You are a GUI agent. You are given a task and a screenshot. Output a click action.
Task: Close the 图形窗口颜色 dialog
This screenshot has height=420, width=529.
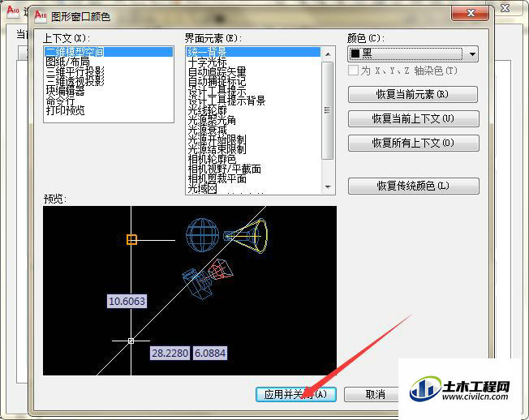(471, 13)
